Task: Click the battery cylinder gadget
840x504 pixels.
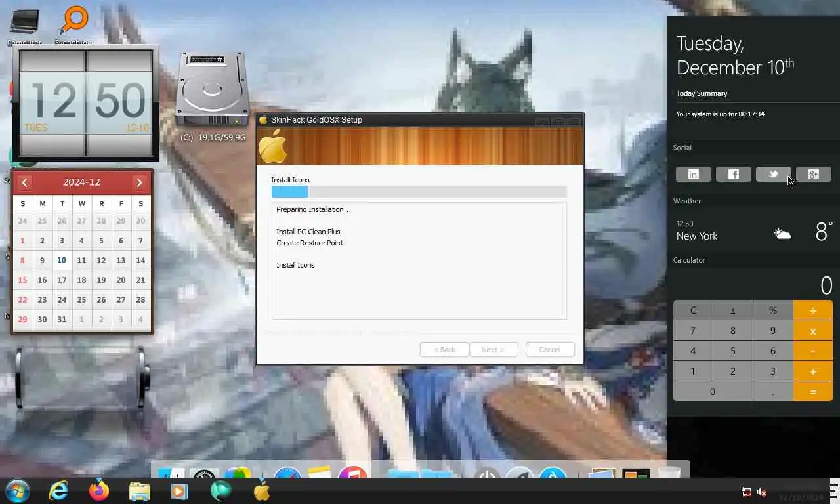Action: [82, 377]
